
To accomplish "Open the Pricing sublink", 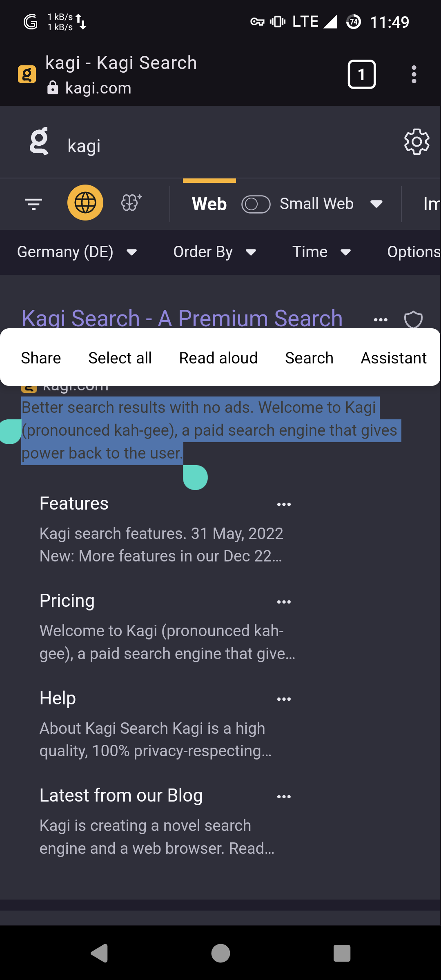I will pos(67,601).
